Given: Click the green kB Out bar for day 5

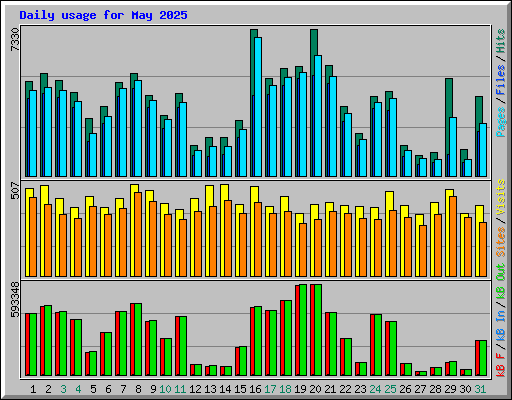Looking at the screenshot, I should coord(93,364).
